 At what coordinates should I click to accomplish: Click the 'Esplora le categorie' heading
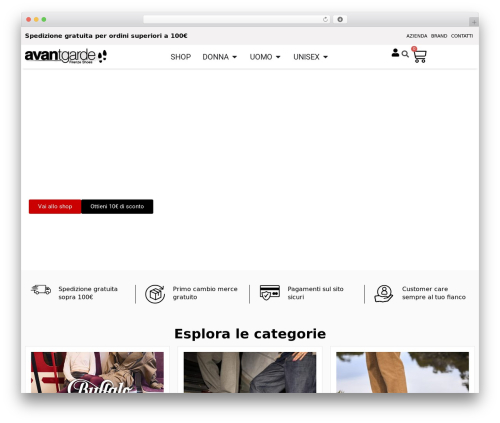coord(250,334)
